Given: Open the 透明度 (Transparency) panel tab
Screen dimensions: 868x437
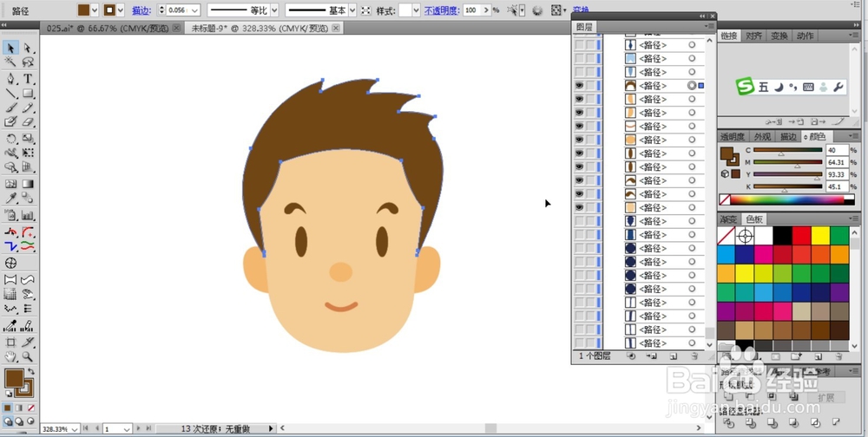Looking at the screenshot, I should pos(733,136).
